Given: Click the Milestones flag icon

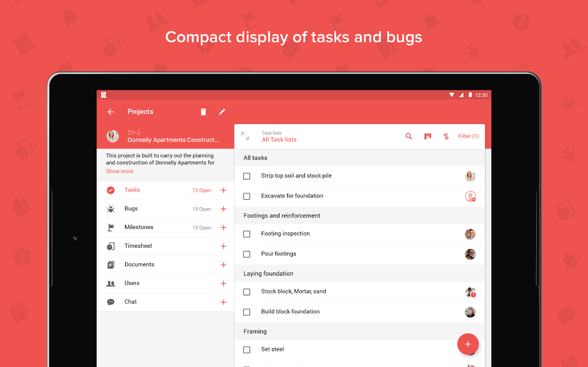Looking at the screenshot, I should point(111,227).
